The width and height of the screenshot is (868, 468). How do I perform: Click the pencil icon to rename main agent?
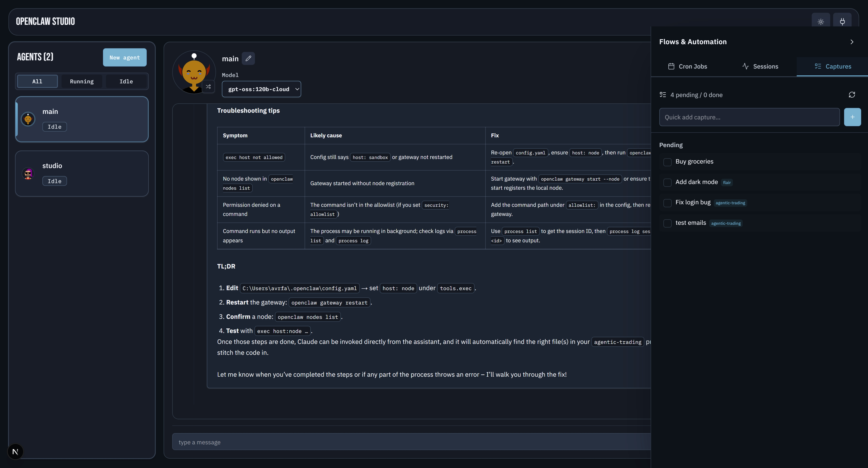pos(248,59)
